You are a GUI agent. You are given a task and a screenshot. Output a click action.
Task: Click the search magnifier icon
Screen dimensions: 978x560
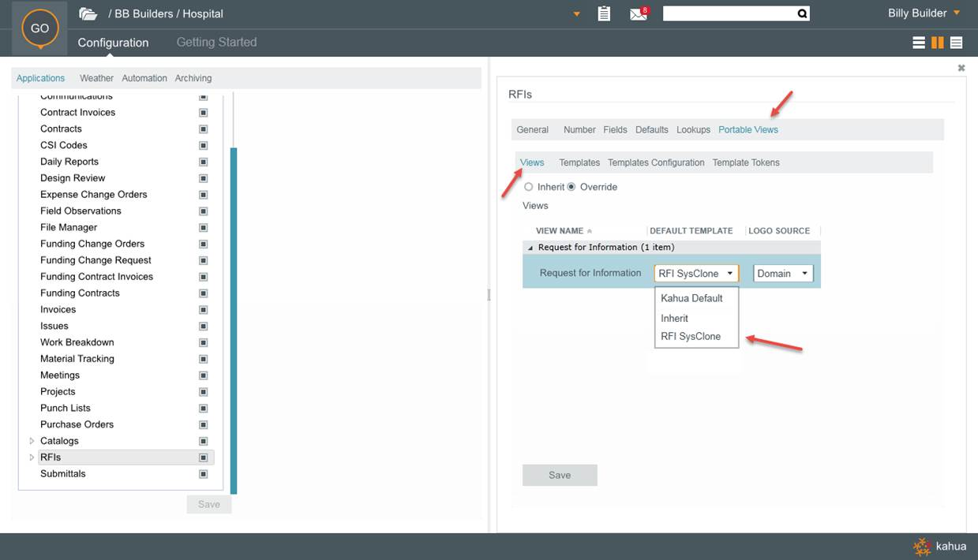(x=802, y=13)
